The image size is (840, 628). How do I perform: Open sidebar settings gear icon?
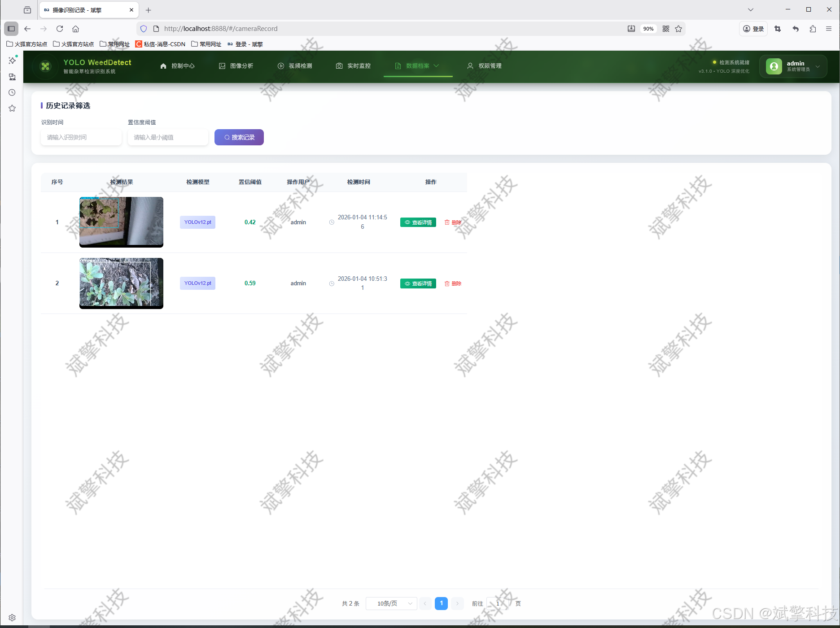click(x=12, y=618)
